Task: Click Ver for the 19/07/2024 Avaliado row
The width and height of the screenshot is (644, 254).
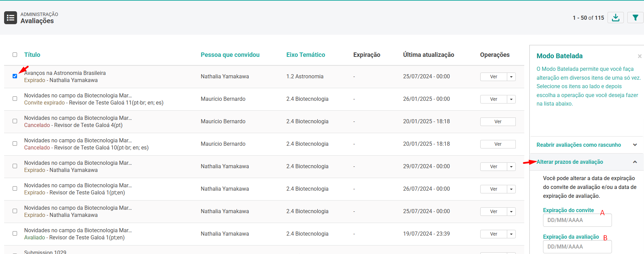Action: (x=494, y=234)
